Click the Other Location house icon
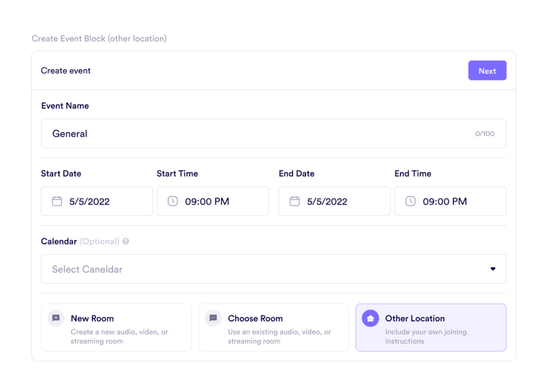The height and width of the screenshot is (392, 547). coord(370,319)
